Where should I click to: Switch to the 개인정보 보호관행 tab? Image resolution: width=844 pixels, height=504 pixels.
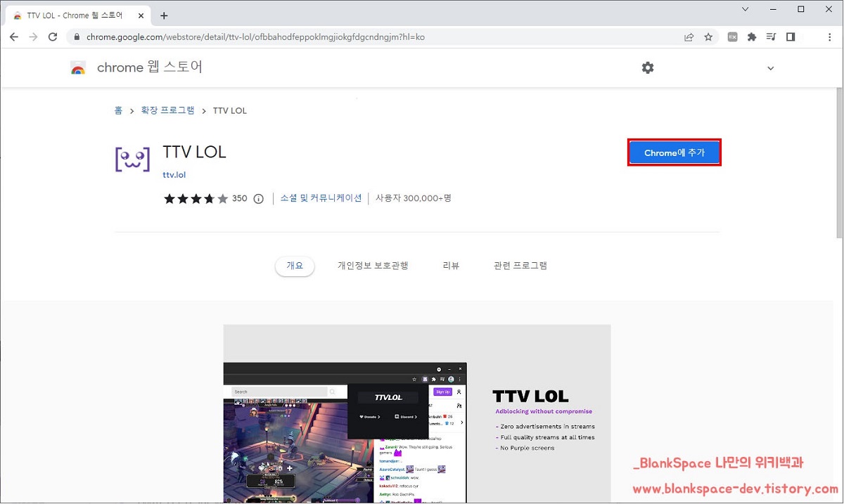point(373,266)
